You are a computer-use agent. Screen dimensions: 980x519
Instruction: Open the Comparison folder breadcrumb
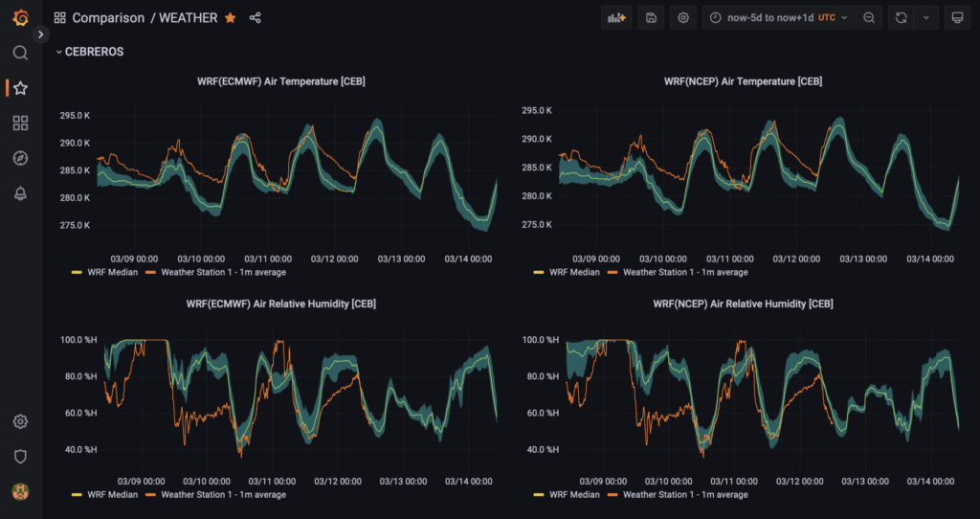click(108, 18)
